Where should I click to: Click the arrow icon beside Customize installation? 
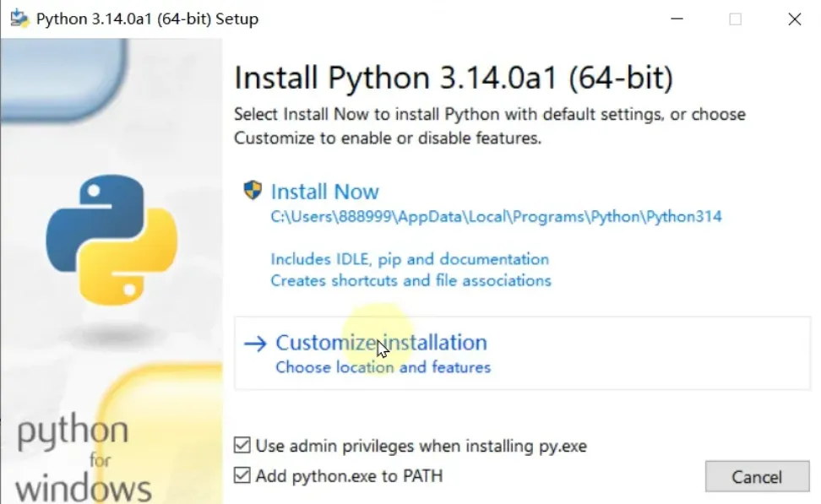[255, 344]
